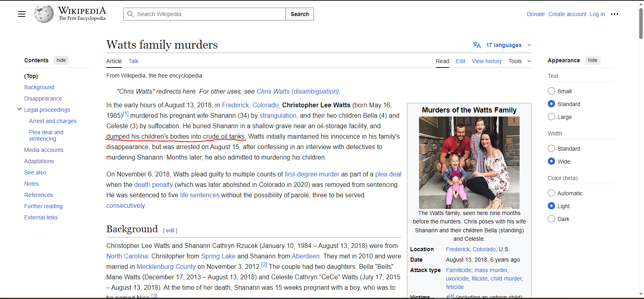The height and width of the screenshot is (299, 644).
Task: Open the Spring Lake link
Action: pos(218,256)
